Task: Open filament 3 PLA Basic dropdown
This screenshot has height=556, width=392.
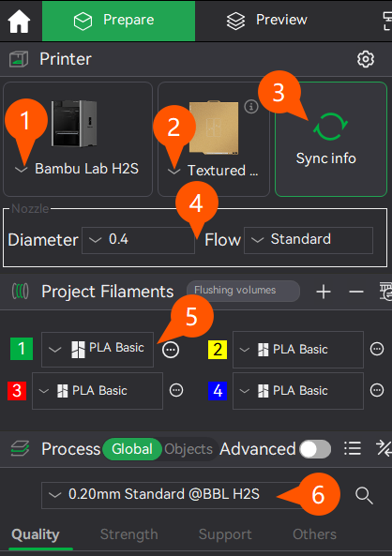Action: click(98, 391)
